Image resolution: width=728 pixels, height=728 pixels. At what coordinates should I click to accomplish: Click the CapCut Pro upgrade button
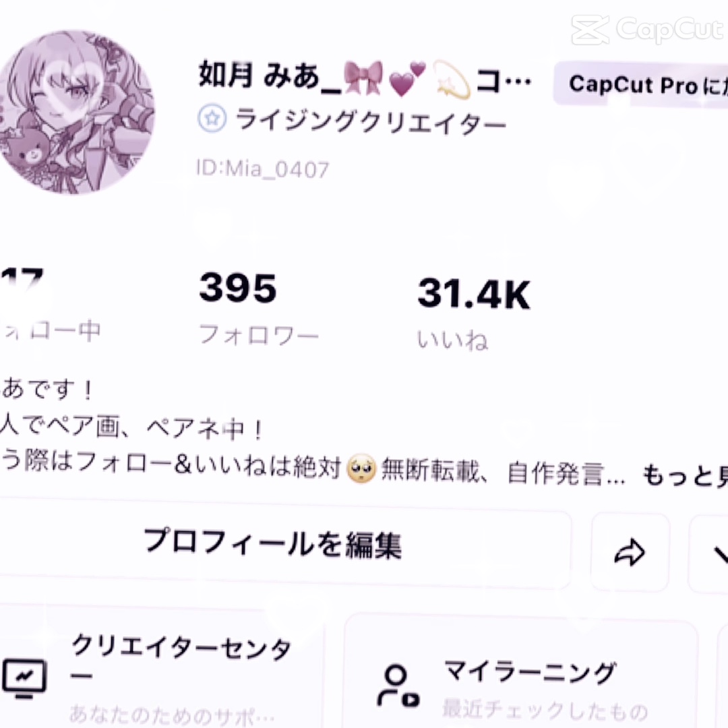[x=641, y=84]
